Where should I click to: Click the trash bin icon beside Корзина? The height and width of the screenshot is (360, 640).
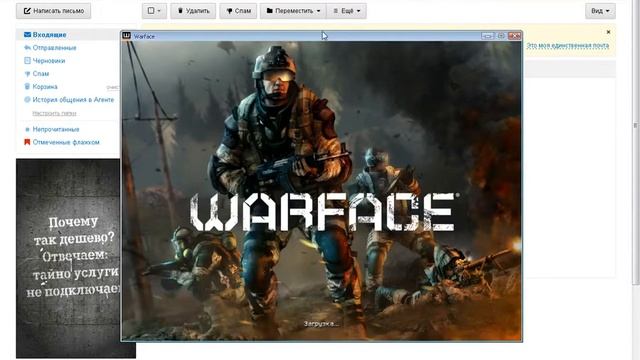(27, 87)
